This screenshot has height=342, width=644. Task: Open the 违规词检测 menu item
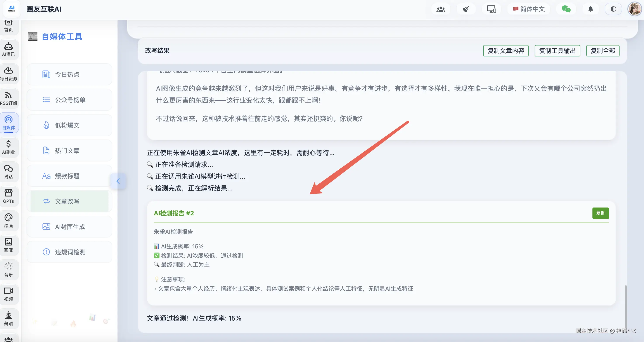pos(69,252)
